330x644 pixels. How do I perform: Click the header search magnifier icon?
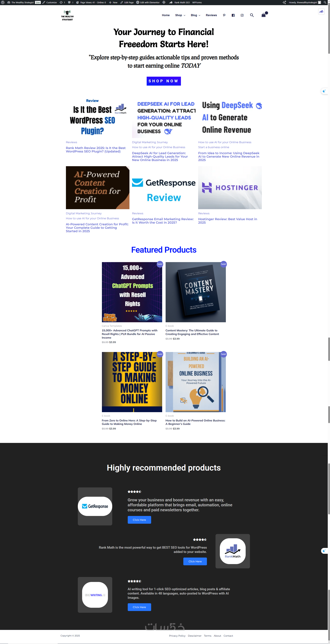(252, 15)
